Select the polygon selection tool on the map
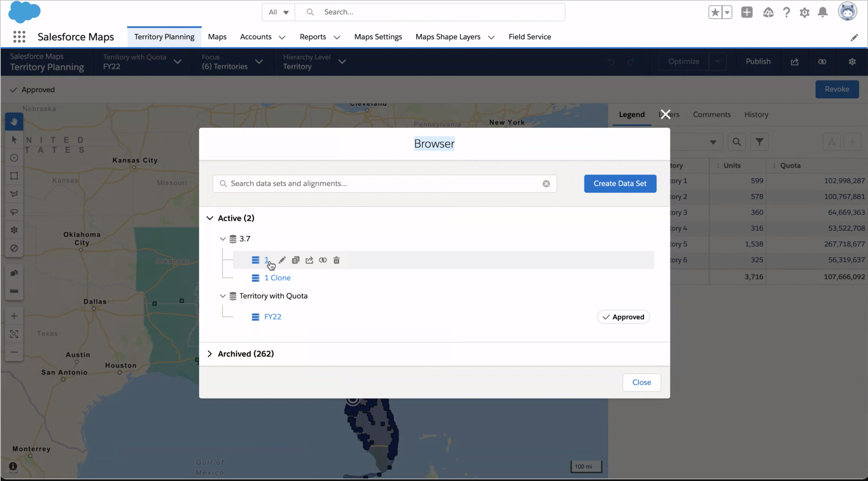Viewport: 868px width, 481px height. pos(14,194)
